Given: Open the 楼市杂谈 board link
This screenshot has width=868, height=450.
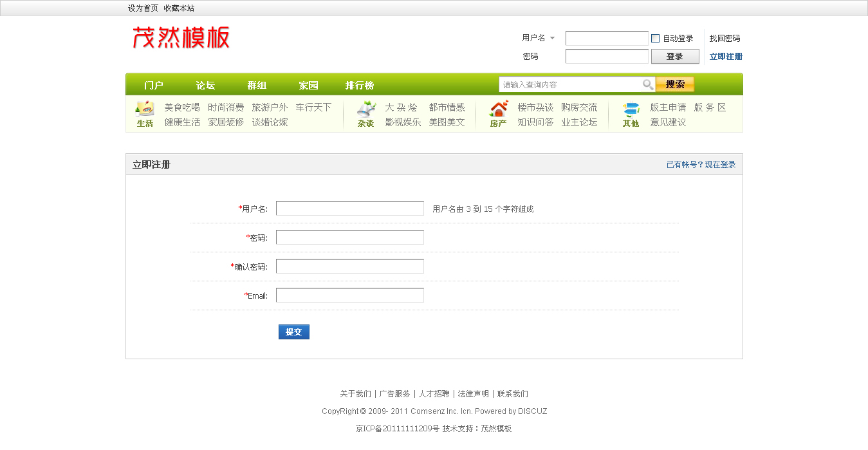Looking at the screenshot, I should click(535, 108).
